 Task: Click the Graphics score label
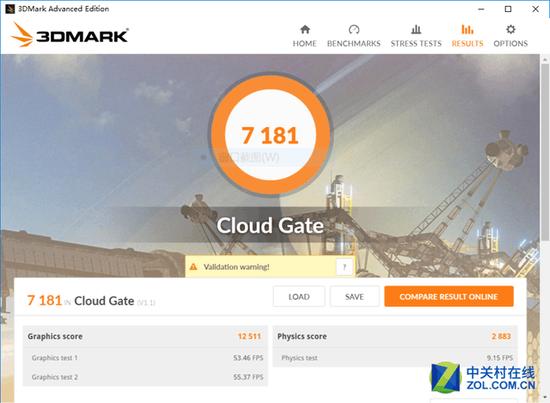pos(55,336)
